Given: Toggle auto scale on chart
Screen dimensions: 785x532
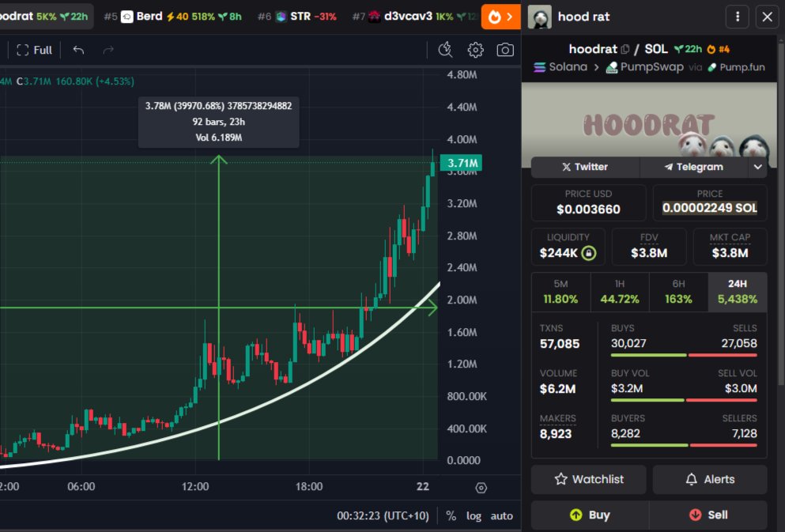Looking at the screenshot, I should (502, 516).
